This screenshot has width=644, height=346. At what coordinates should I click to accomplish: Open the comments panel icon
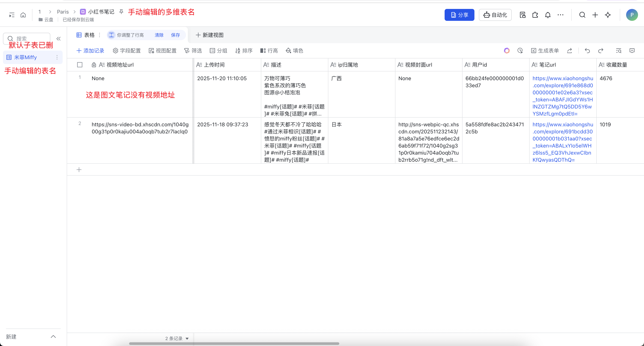[632, 51]
